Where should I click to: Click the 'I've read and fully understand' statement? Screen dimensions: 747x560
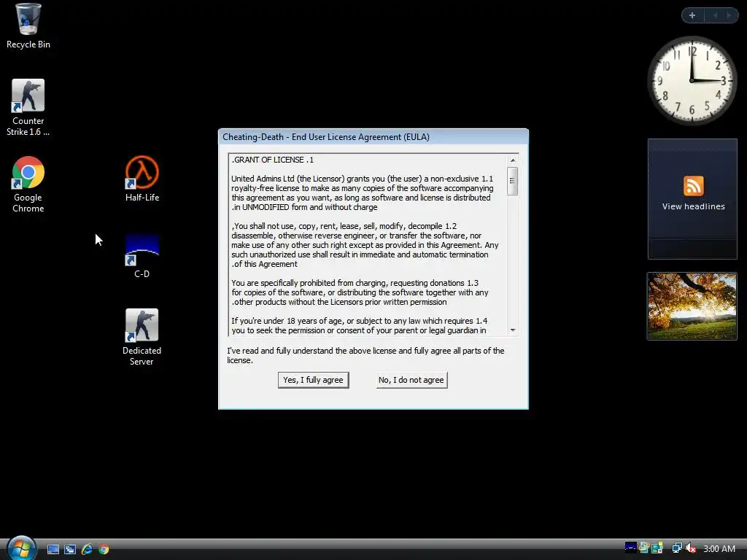(x=365, y=356)
